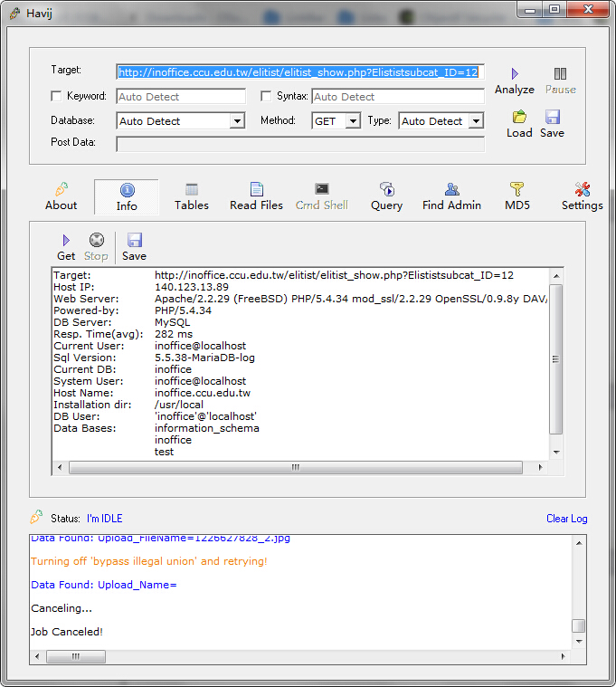Open the Cmd Shell icon
This screenshot has height=687, width=616.
point(322,189)
